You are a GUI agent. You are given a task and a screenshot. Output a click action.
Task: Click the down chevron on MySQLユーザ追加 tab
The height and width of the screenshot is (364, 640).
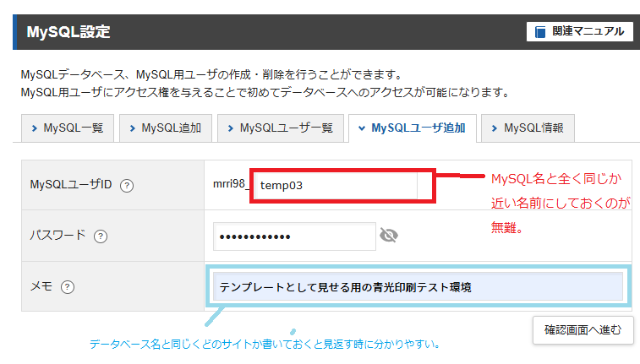point(362,128)
